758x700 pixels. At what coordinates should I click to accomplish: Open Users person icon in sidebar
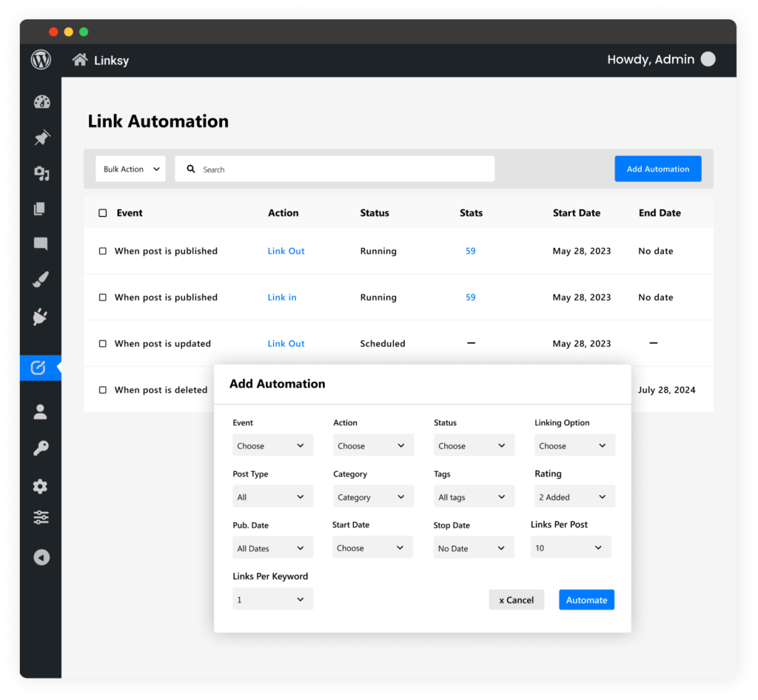[40, 412]
